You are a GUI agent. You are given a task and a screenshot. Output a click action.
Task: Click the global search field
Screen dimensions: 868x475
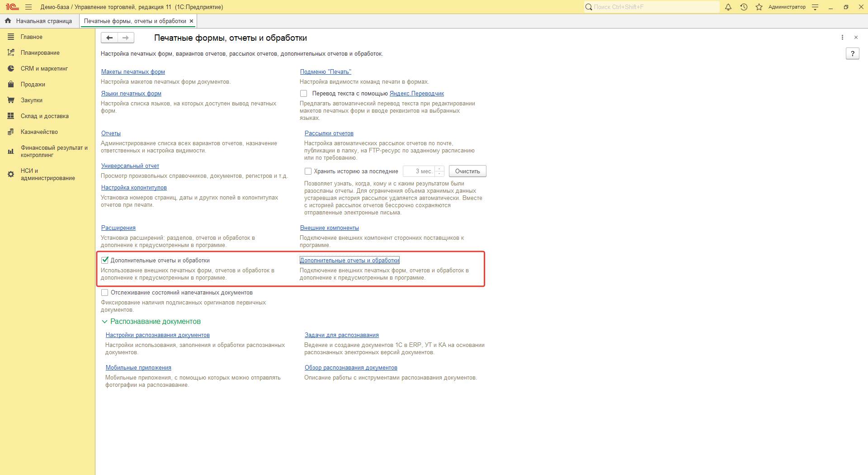point(651,7)
